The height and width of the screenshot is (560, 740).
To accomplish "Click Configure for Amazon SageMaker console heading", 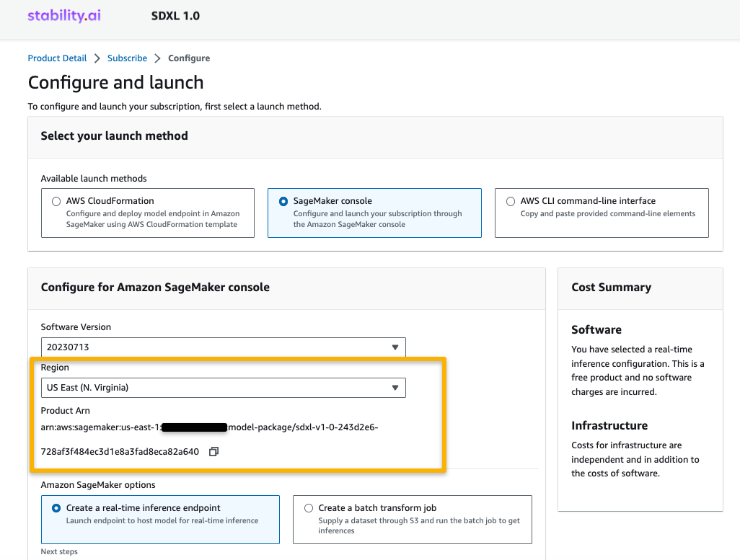I will coord(155,288).
